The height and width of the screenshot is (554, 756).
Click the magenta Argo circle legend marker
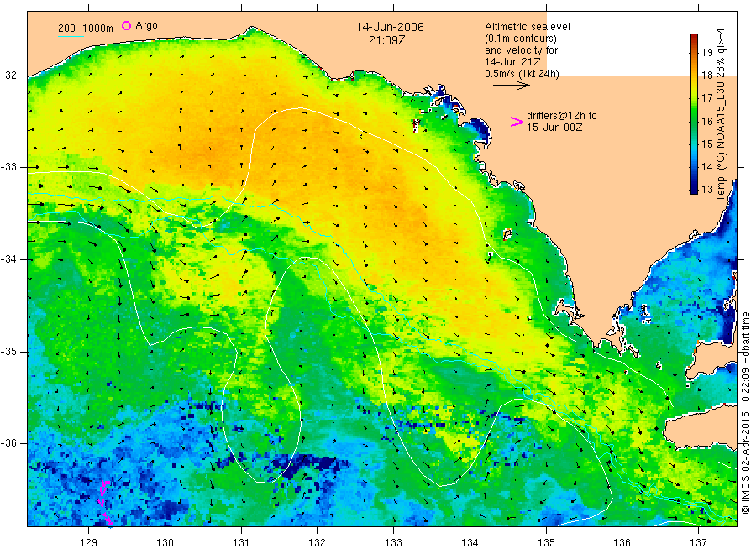tap(126, 25)
